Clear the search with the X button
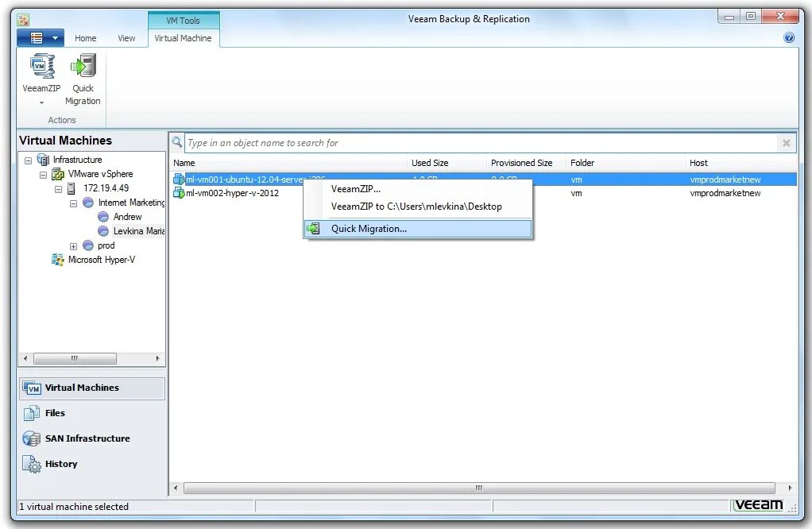This screenshot has height=529, width=812. 786,143
